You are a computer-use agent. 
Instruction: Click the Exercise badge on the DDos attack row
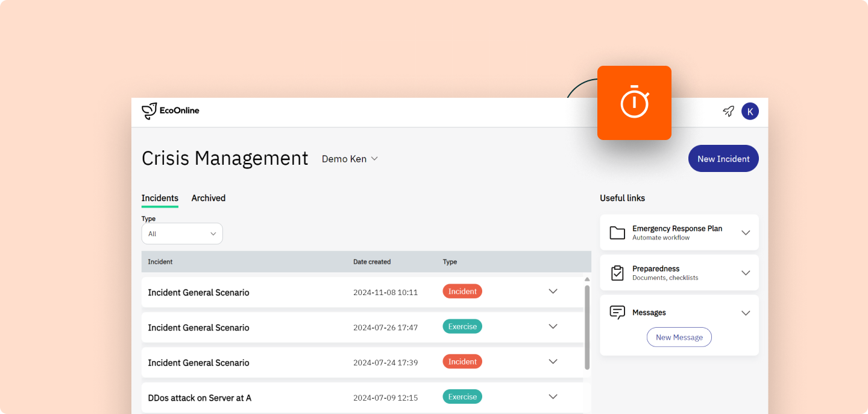(462, 396)
